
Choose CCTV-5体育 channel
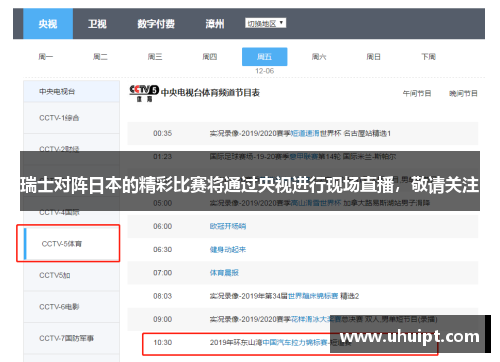click(71, 244)
